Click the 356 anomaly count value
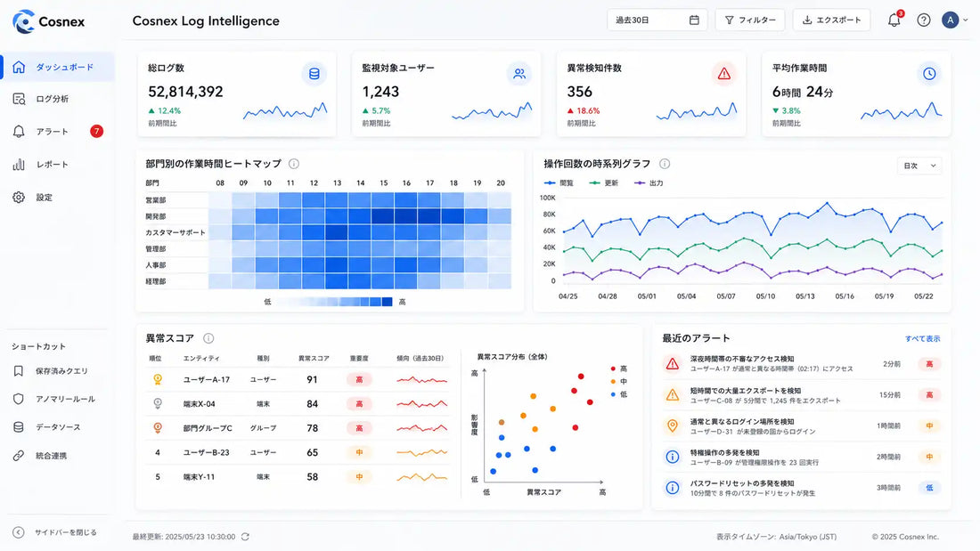This screenshot has height=551, width=980. [x=579, y=92]
